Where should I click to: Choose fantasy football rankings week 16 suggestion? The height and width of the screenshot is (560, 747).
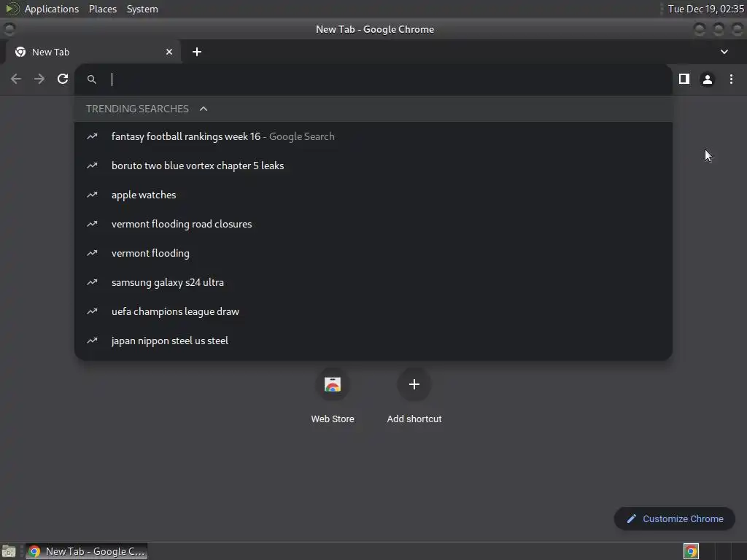[373, 136]
